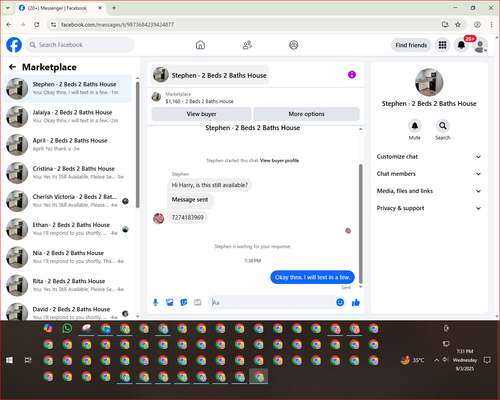Search in conversation using the magnifier icon
The width and height of the screenshot is (500, 400).
443,126
